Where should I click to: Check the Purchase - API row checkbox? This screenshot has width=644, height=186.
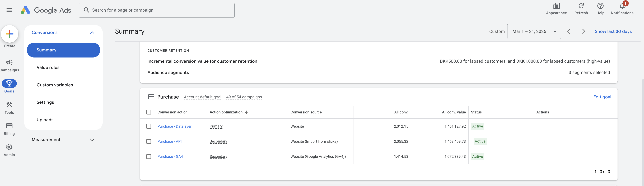pyautogui.click(x=149, y=141)
